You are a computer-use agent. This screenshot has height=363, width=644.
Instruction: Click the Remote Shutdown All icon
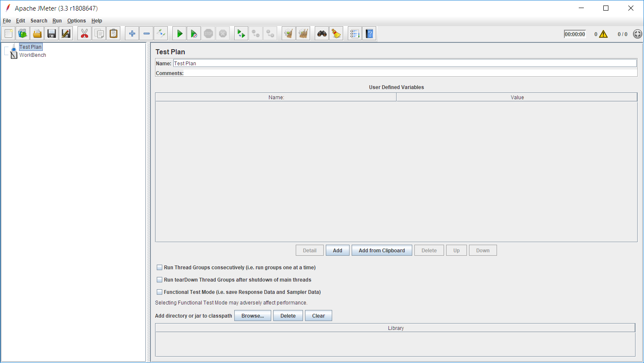pos(270,34)
